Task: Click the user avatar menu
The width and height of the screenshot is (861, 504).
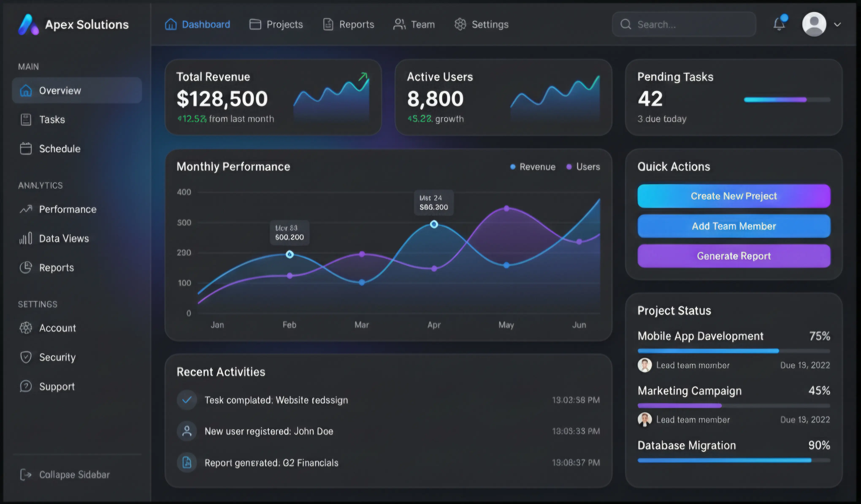Action: click(x=814, y=24)
